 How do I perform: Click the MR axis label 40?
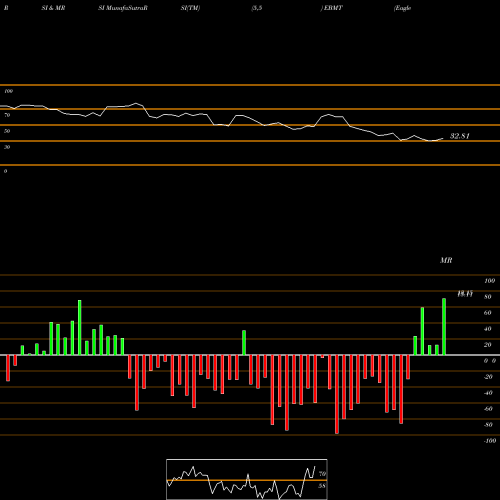click(488, 329)
